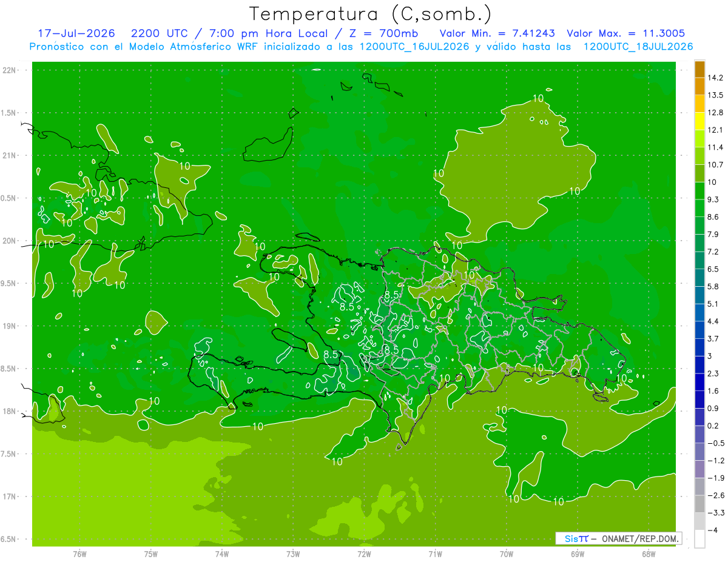Viewport: 728px width, 562px height.
Task: Click the "Valor Max. = 11.3005" value
Action: click(x=625, y=33)
